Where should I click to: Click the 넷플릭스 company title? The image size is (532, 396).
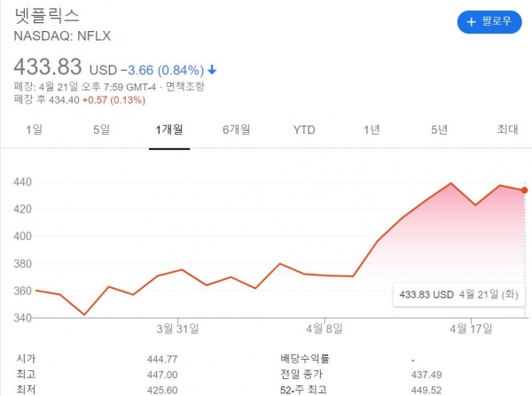46,16
